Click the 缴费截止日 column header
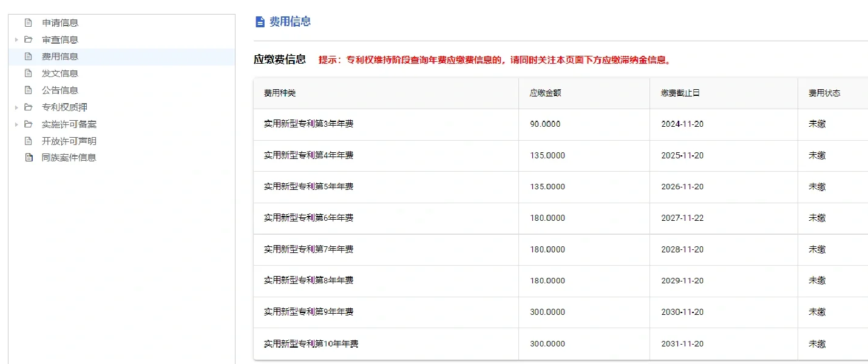Image resolution: width=868 pixels, height=364 pixels. (680, 93)
